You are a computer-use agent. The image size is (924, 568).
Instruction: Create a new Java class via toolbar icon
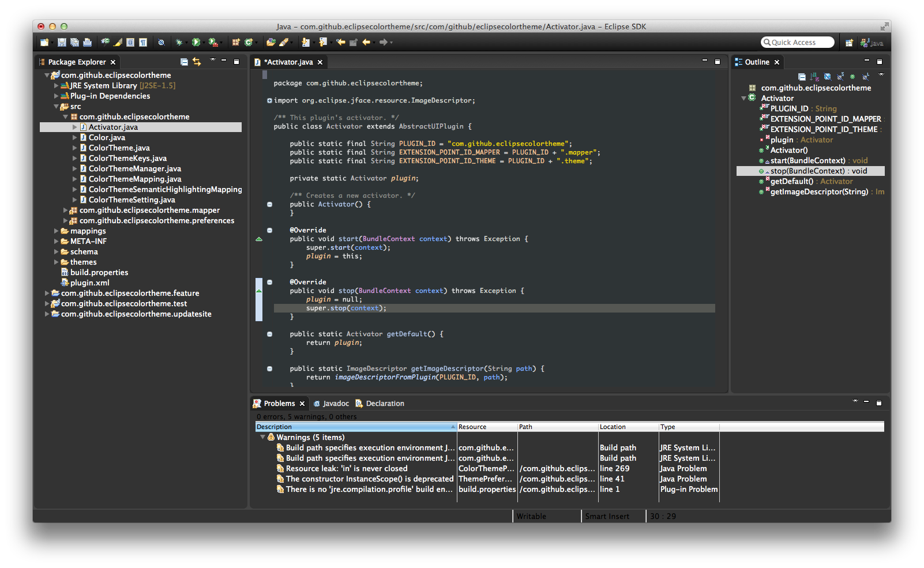tap(248, 42)
